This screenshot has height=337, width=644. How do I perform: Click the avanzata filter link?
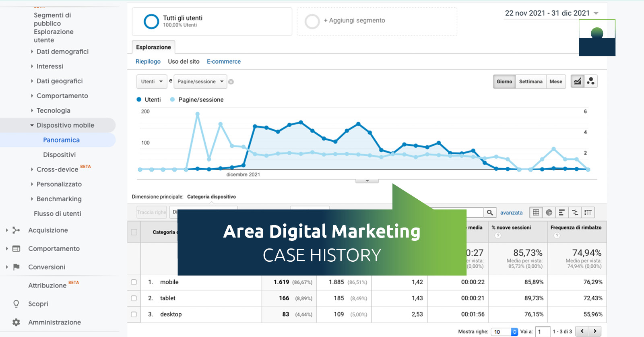click(511, 213)
